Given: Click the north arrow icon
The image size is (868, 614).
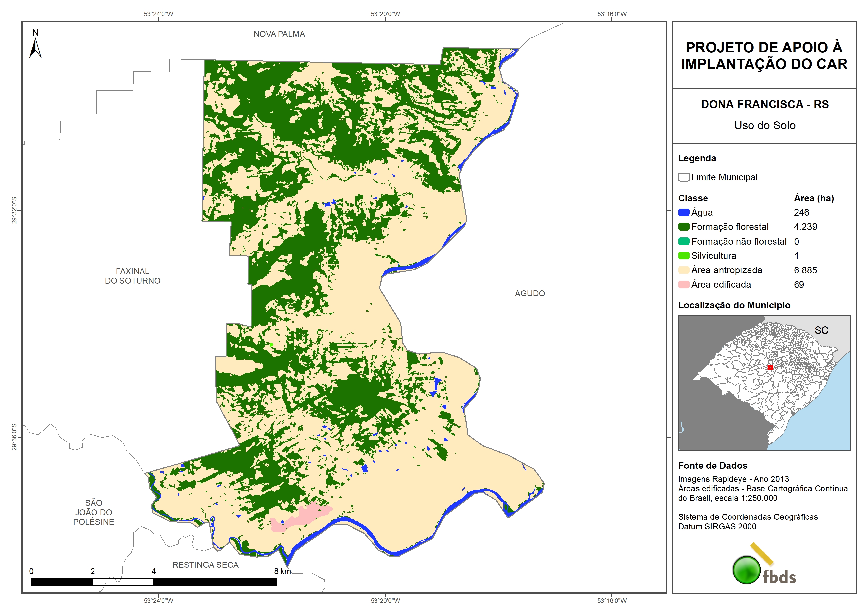Looking at the screenshot, I should 35,48.
